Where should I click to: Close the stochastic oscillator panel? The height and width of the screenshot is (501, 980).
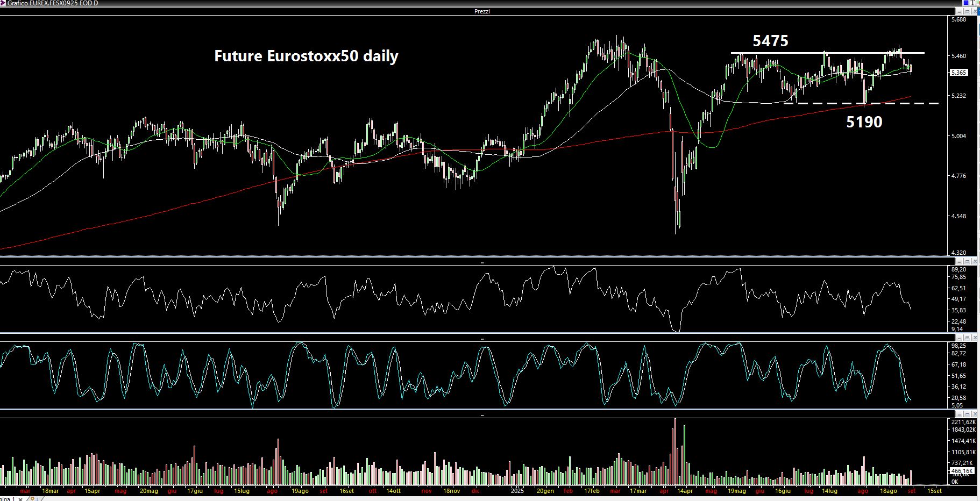[x=975, y=338]
